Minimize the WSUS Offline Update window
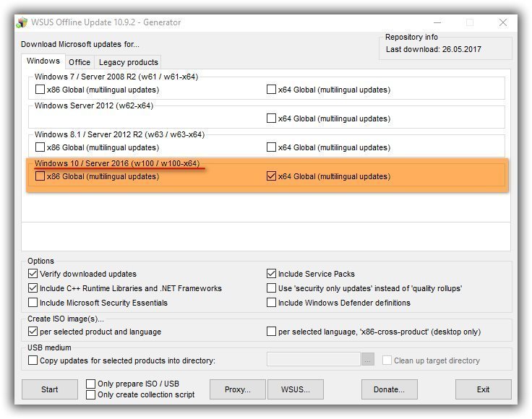This screenshot has height=419, width=532. (437, 22)
